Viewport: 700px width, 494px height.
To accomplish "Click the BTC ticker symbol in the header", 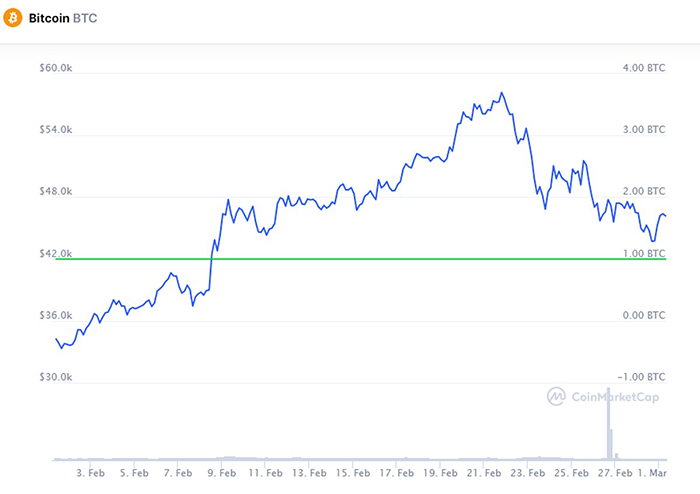I will click(x=86, y=18).
